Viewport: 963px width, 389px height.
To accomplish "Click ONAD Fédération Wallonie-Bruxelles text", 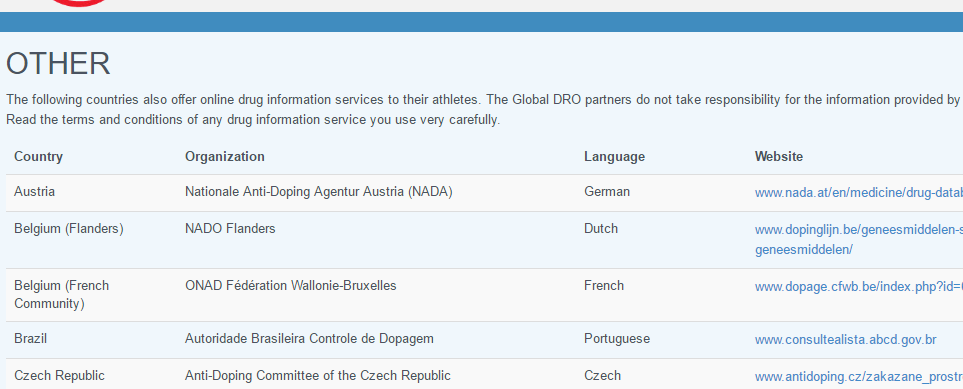I will (x=290, y=286).
